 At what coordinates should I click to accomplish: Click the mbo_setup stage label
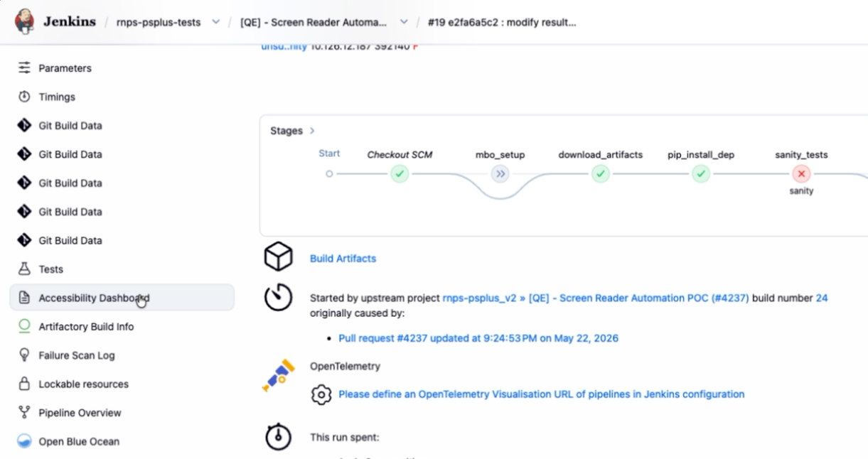coord(500,154)
